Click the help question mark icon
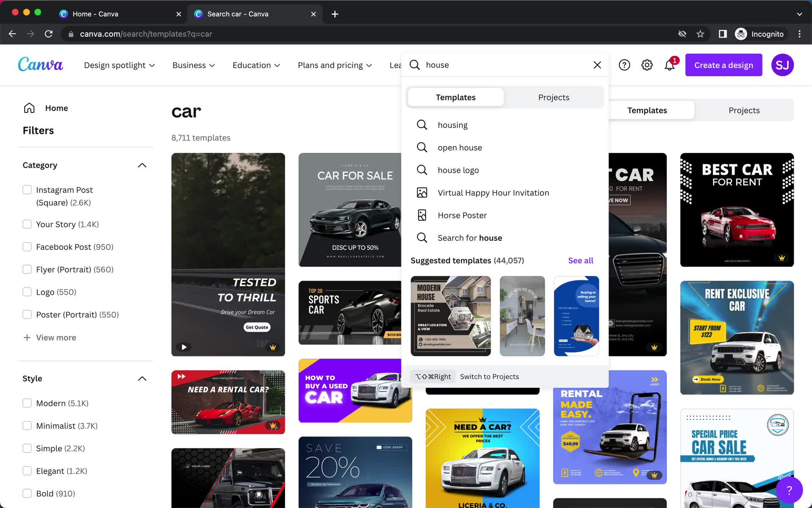 pos(624,65)
